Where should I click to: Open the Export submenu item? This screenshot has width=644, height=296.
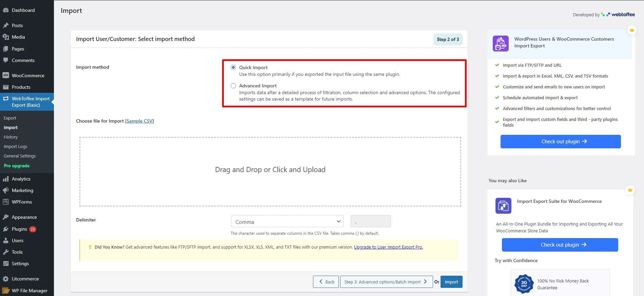point(10,118)
